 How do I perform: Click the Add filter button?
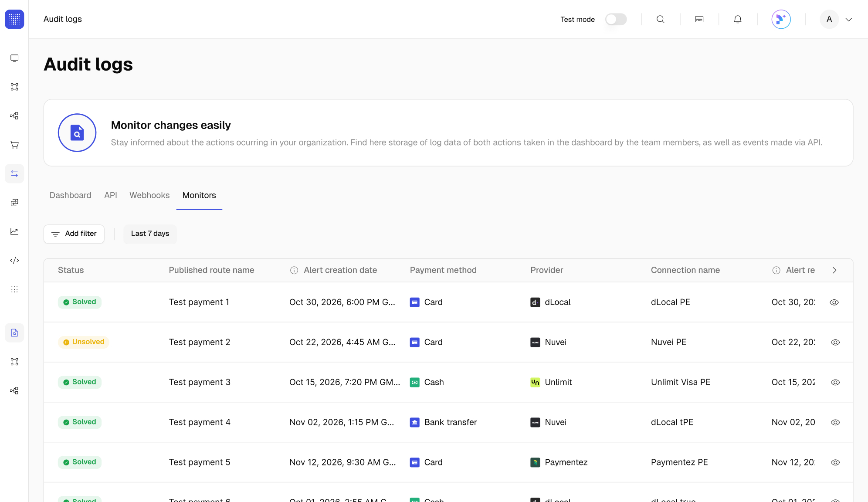coord(74,234)
